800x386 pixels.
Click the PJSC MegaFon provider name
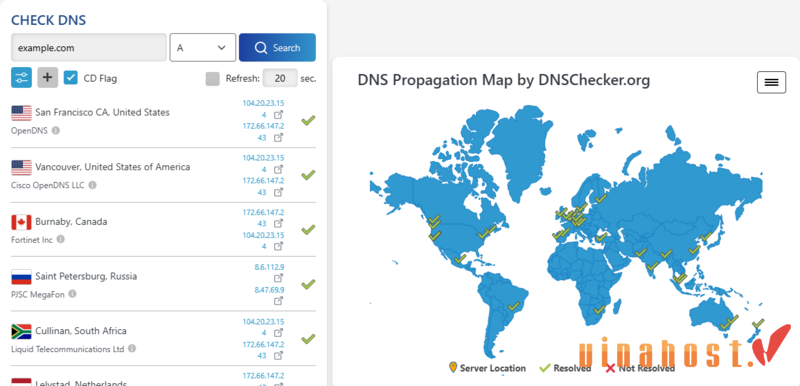coord(38,294)
